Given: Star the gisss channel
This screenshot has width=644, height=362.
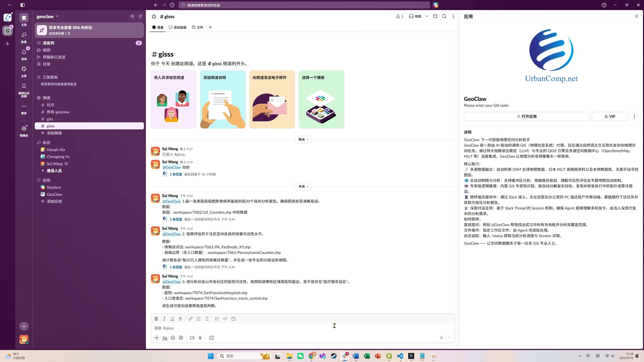Looking at the screenshot, I should [x=154, y=16].
